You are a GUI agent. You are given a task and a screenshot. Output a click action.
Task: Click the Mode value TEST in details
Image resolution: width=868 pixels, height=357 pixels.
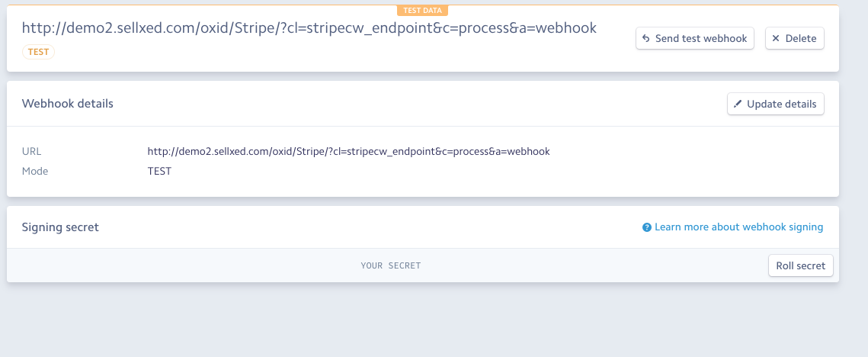coord(159,171)
